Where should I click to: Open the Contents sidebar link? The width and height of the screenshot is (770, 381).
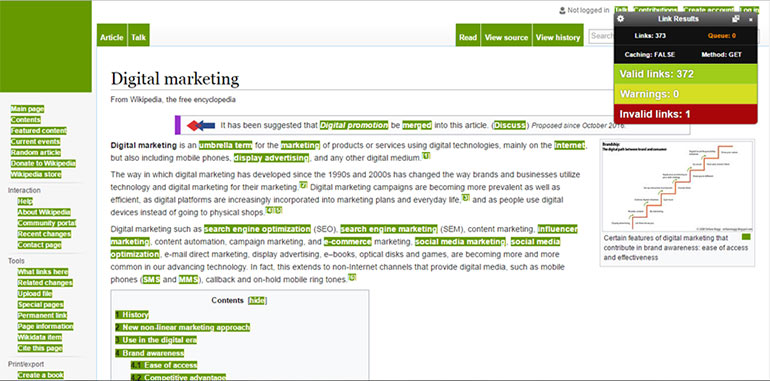click(x=26, y=120)
